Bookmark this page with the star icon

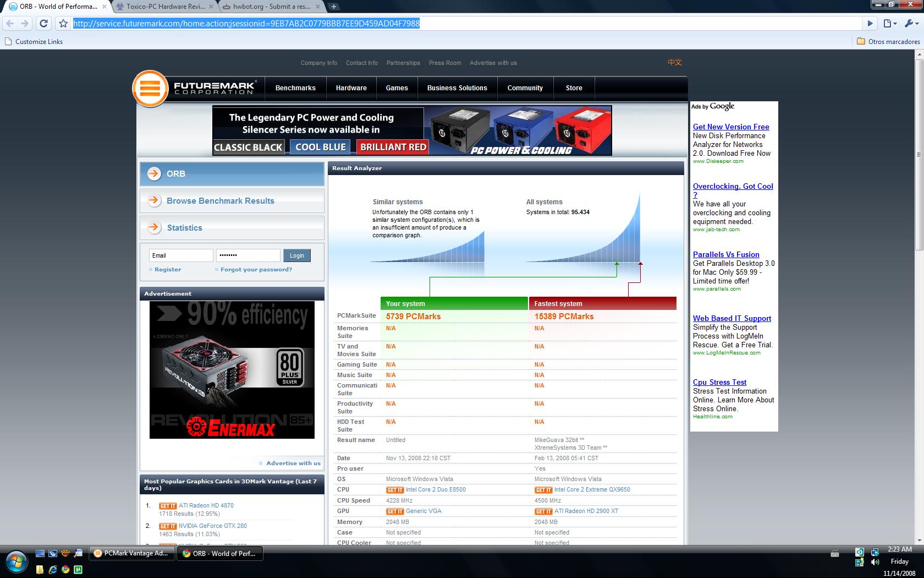tap(63, 23)
